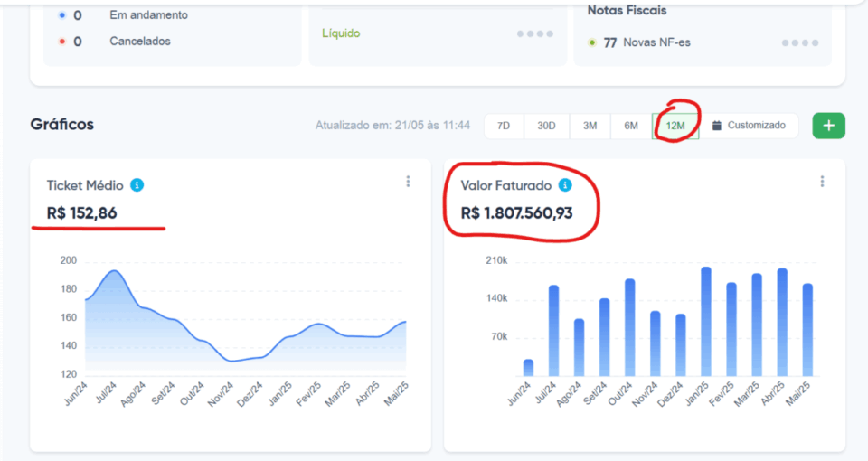868x461 pixels.
Task: Open the Customizado date range picker
Action: [x=749, y=126]
